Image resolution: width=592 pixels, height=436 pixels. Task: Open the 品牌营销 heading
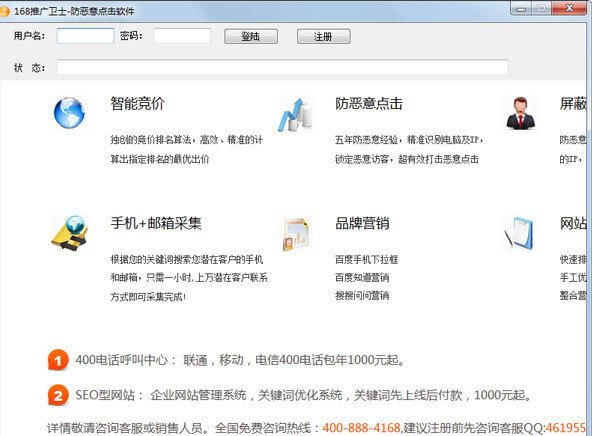[362, 223]
